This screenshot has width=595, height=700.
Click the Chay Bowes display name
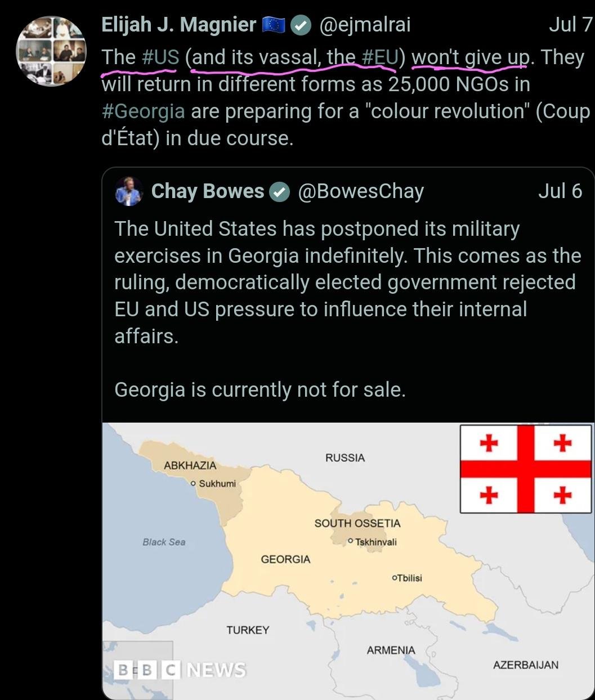click(207, 191)
